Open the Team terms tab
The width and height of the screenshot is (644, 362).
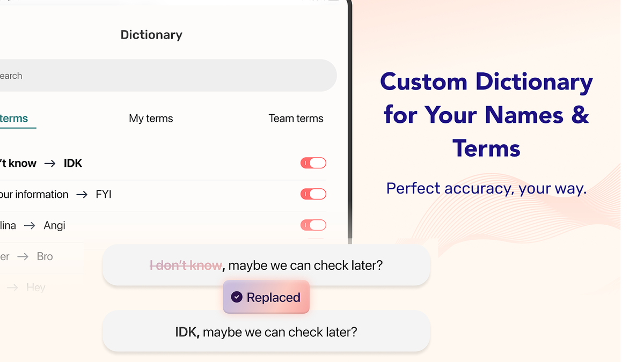tap(296, 118)
